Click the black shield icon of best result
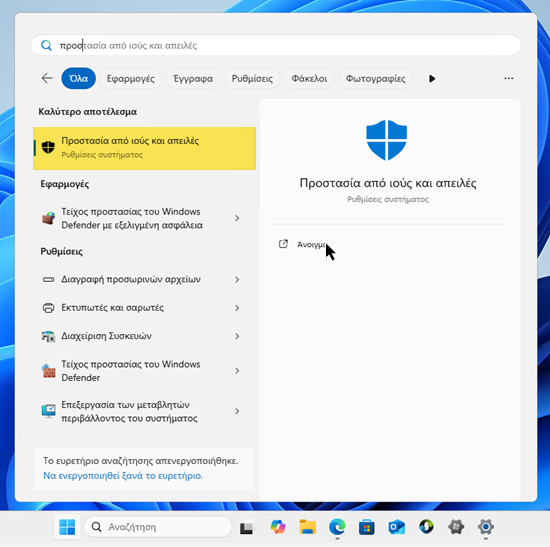The width and height of the screenshot is (550, 547). tap(48, 147)
